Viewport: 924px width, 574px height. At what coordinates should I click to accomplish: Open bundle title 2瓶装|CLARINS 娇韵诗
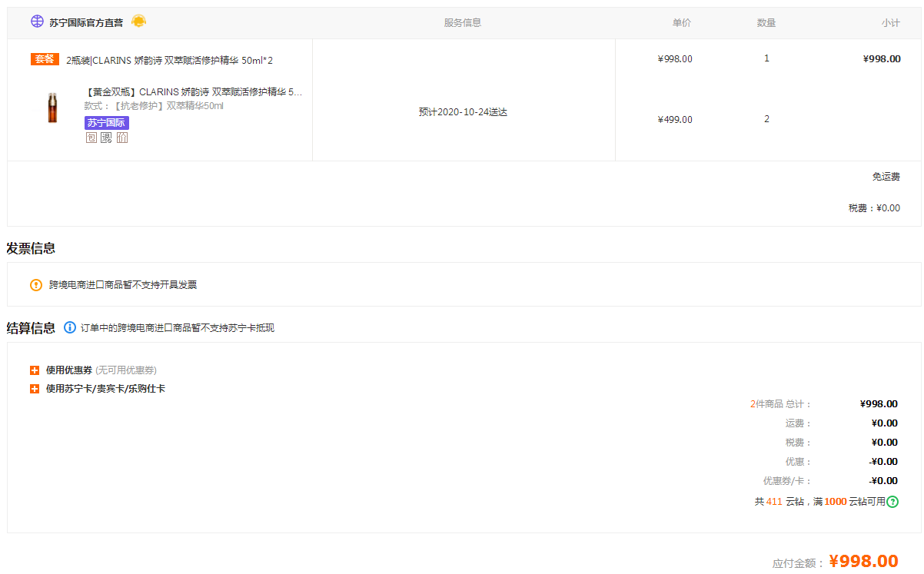pyautogui.click(x=169, y=60)
